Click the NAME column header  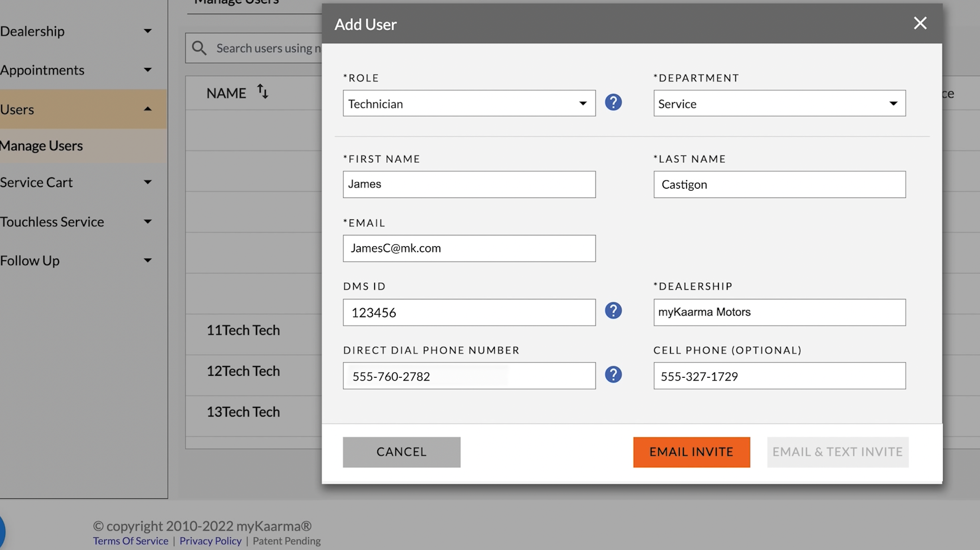pyautogui.click(x=226, y=93)
